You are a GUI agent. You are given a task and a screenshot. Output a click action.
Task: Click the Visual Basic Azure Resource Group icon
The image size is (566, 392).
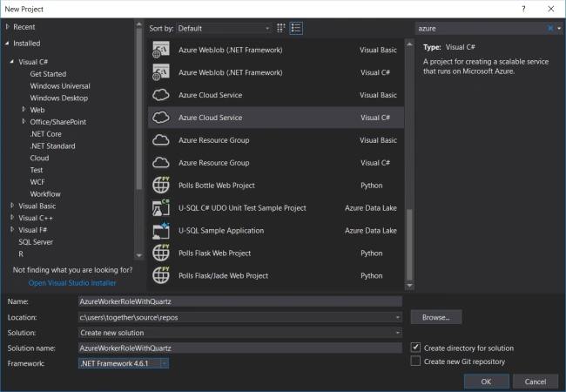pos(160,140)
